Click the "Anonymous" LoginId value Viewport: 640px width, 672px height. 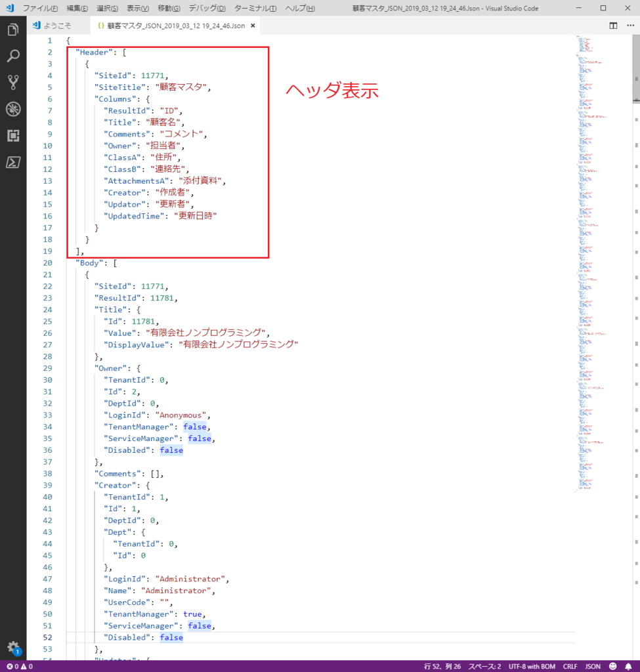click(x=181, y=415)
